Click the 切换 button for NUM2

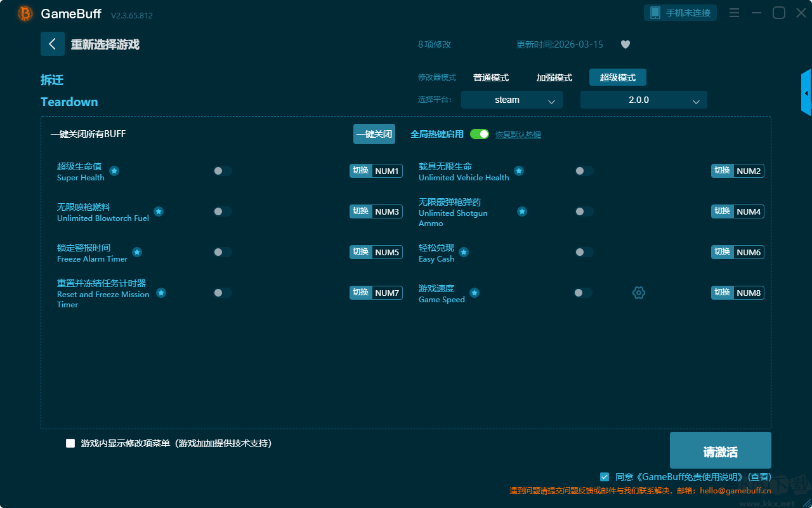722,171
